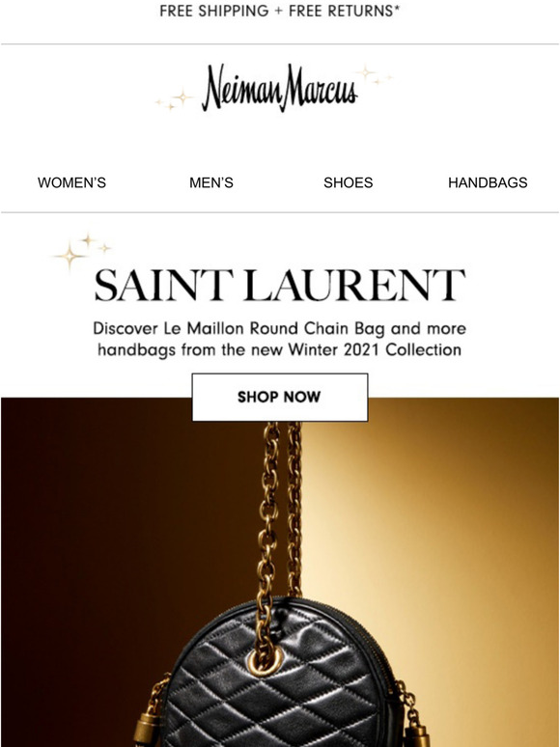Screen dimensions: 560x747
Task: Select HANDBAGS in the navigation
Action: tap(488, 182)
